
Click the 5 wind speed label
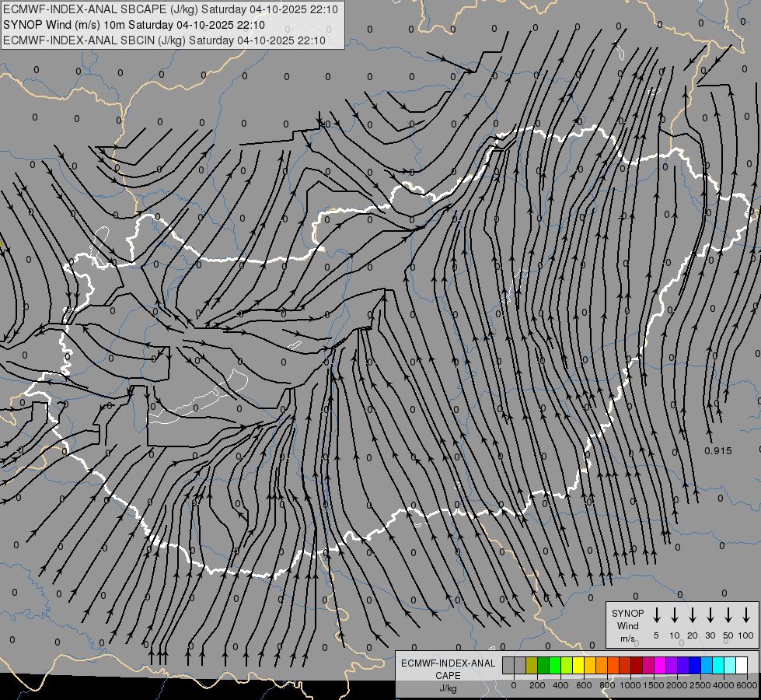point(656,635)
